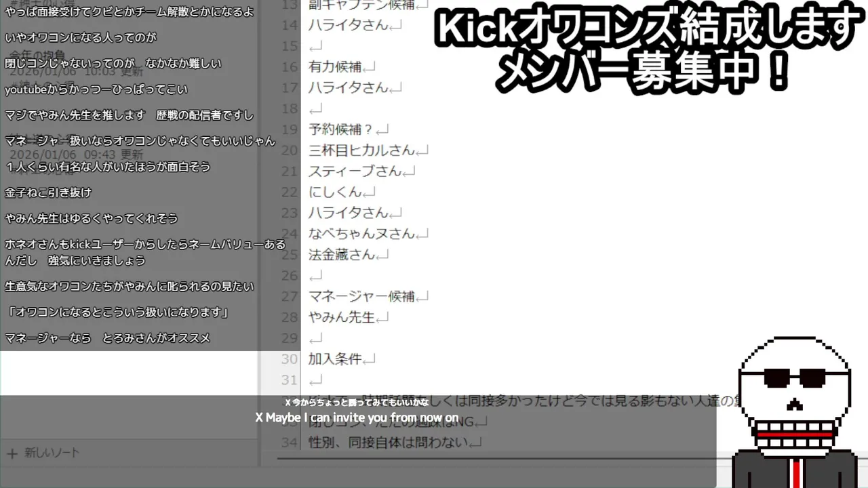
Task: Click the 新しいノート new note button
Action: [43, 452]
